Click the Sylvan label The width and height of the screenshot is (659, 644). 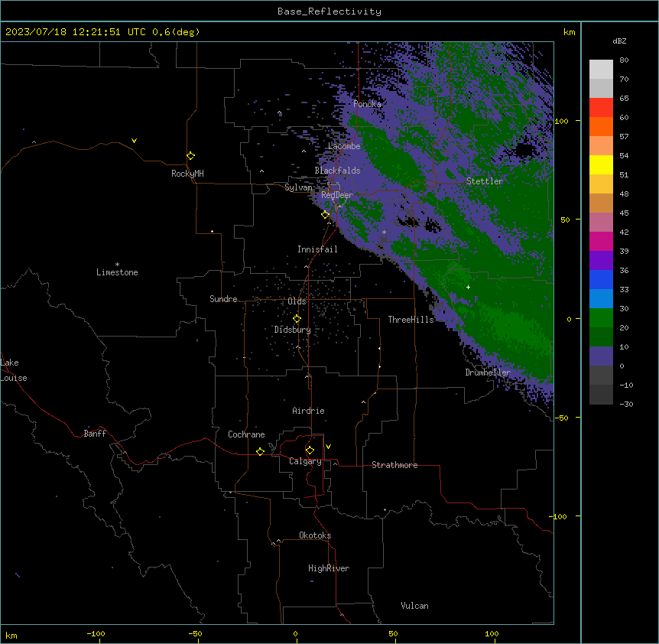[298, 187]
